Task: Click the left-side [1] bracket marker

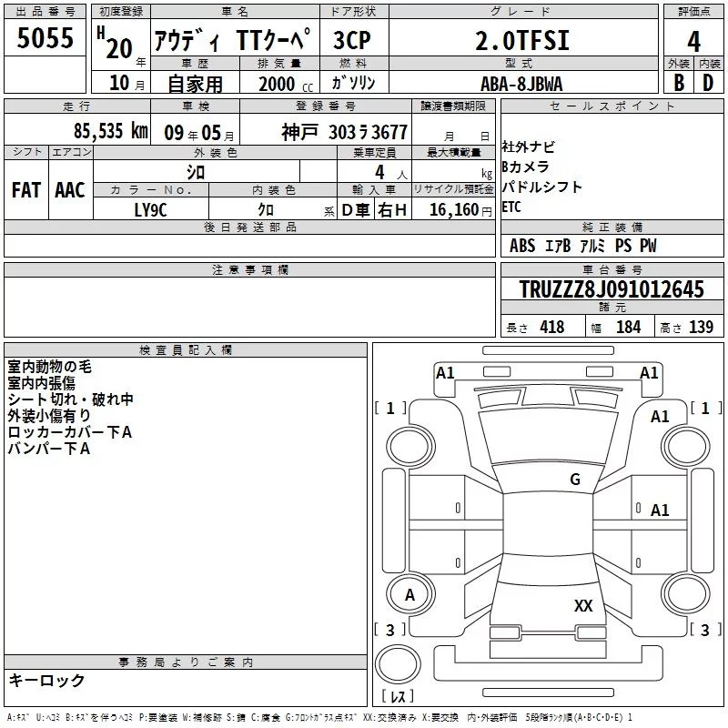Action: pos(390,409)
